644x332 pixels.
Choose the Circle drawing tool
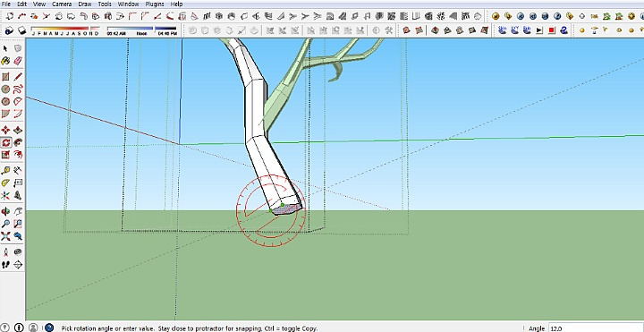point(5,89)
